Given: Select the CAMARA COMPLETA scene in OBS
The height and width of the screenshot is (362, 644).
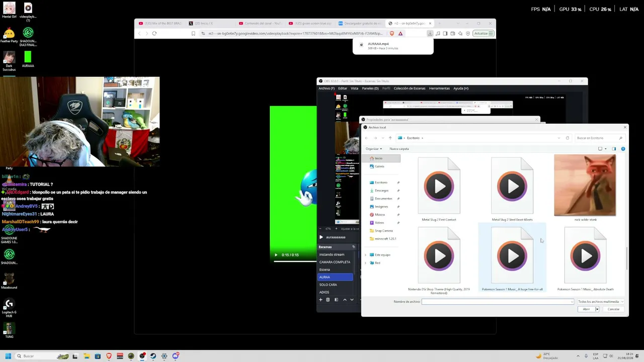Looking at the screenshot, I should point(336,262).
